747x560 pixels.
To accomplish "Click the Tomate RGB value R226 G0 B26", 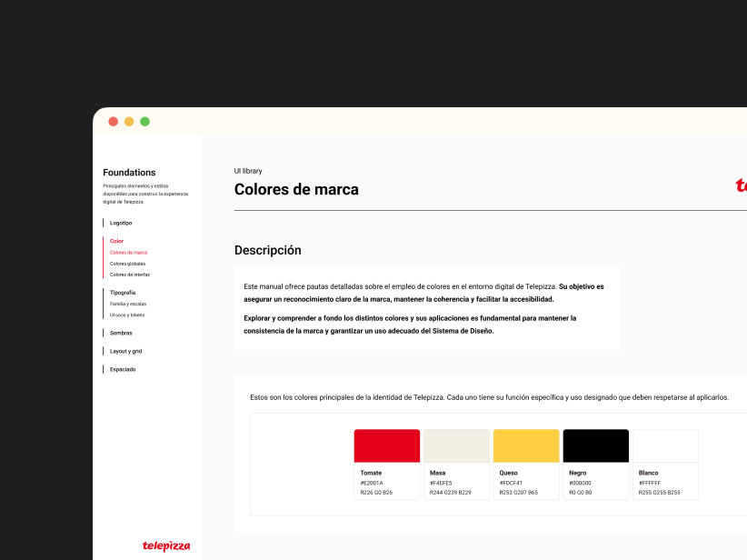I will [376, 493].
